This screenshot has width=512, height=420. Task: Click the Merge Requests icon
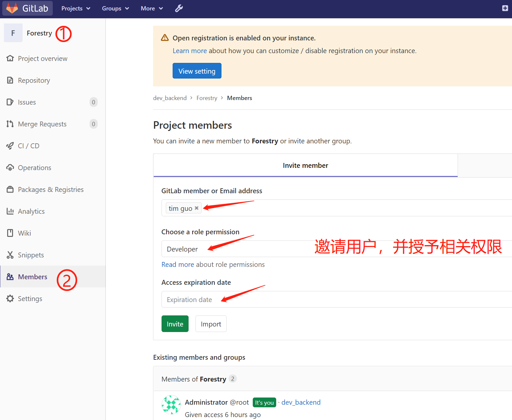tap(10, 124)
